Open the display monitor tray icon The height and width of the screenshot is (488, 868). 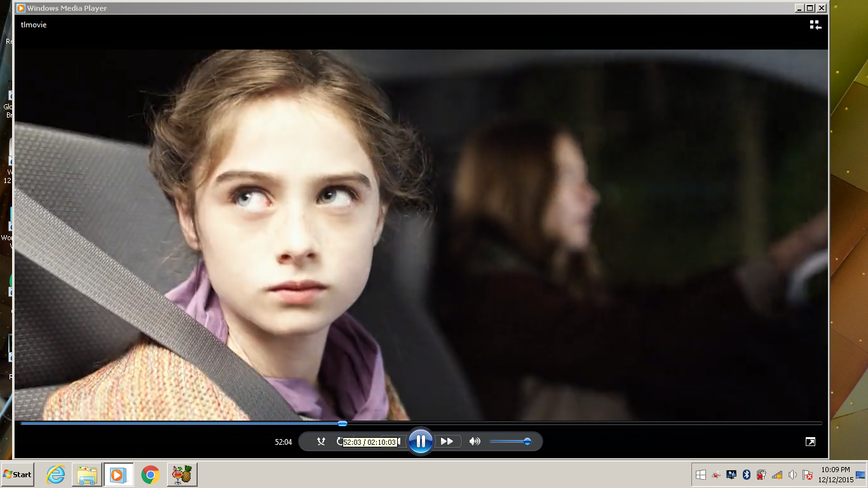(731, 475)
